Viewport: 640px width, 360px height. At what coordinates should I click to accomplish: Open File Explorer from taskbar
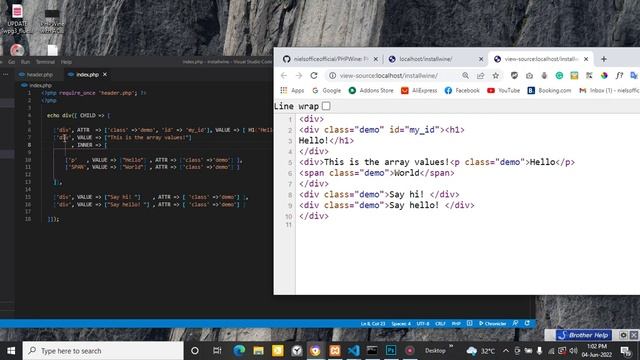[258, 351]
